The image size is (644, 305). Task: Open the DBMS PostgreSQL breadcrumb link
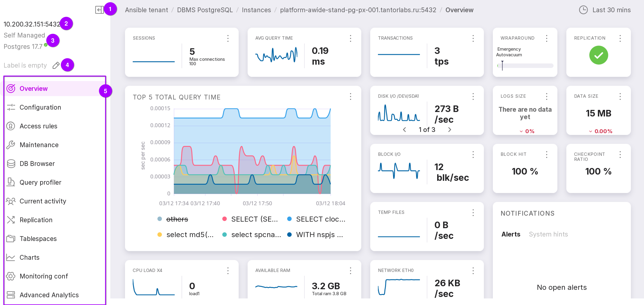(x=205, y=10)
